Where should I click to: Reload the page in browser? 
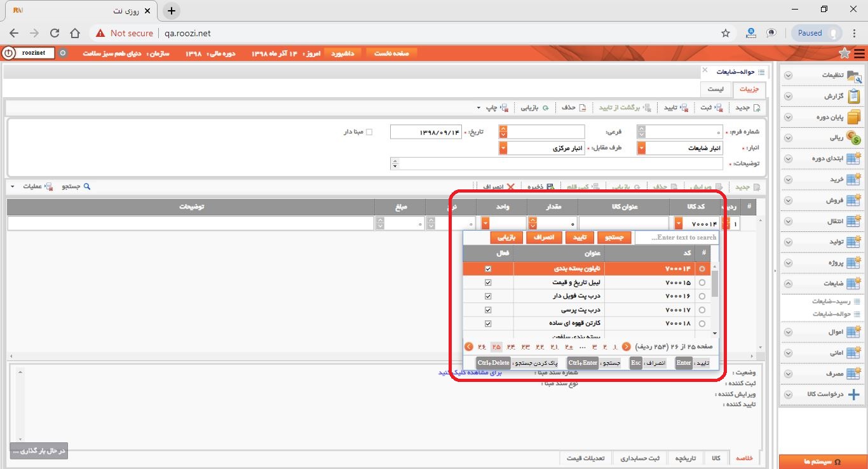click(x=55, y=33)
